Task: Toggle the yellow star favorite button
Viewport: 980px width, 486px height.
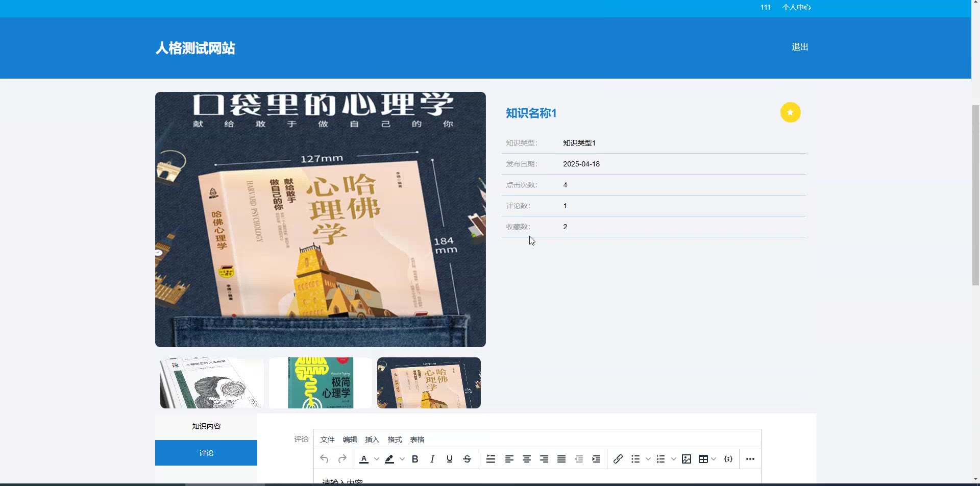Action: (790, 112)
